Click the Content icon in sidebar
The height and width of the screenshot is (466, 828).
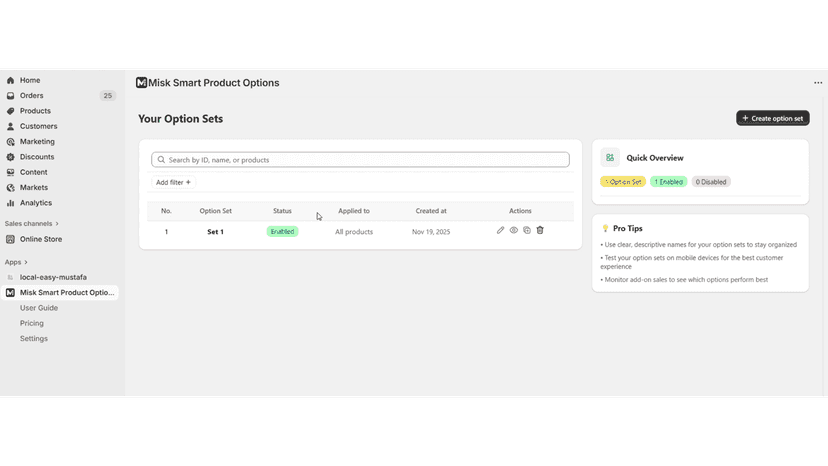[11, 172]
